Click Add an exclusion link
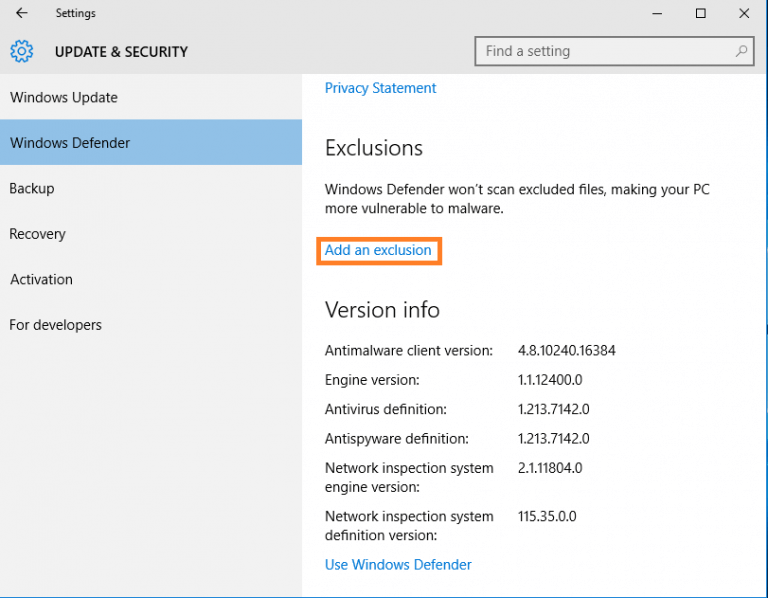The image size is (768, 598). (x=378, y=250)
